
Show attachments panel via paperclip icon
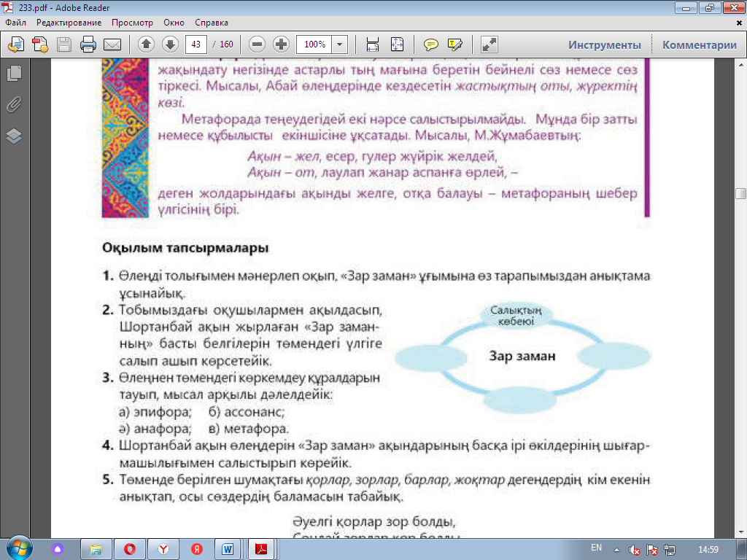[x=14, y=104]
